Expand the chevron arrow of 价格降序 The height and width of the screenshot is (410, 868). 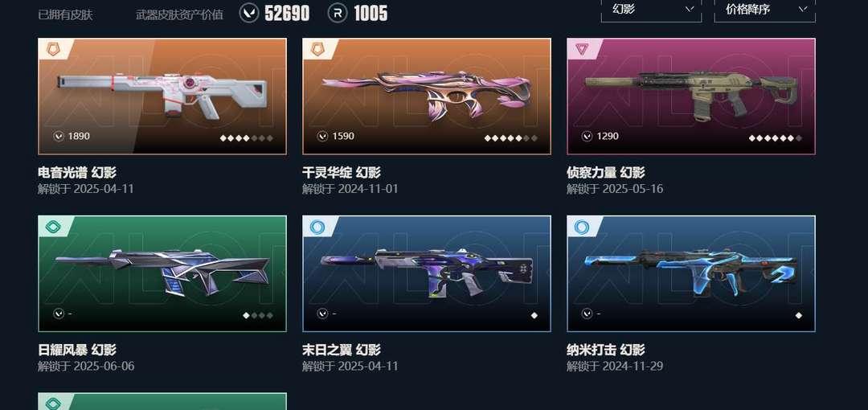point(803,9)
